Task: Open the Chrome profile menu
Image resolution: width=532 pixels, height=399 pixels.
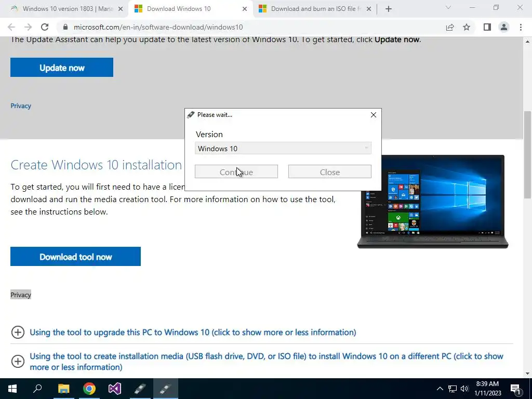Action: pos(504,27)
